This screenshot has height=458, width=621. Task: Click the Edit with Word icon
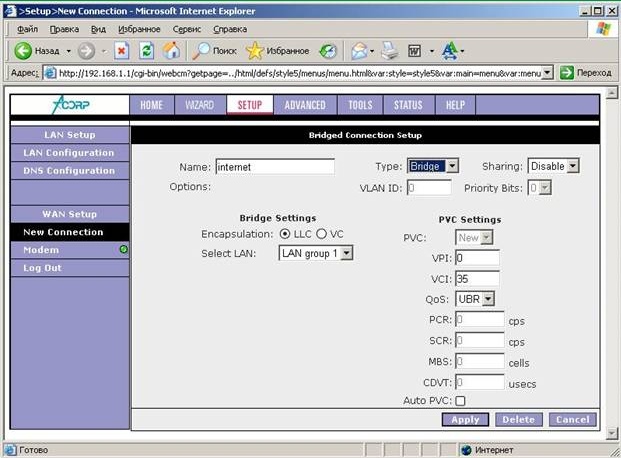click(x=414, y=51)
